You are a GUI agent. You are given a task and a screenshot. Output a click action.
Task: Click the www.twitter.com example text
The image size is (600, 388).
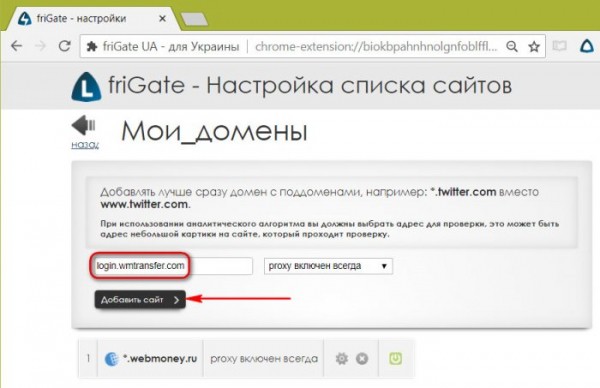coord(145,204)
